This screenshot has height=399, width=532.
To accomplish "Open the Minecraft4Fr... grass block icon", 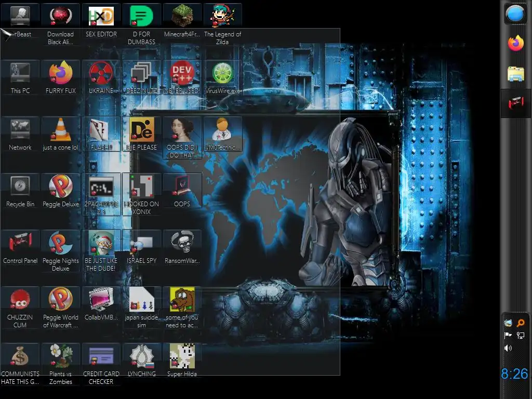I will click(182, 16).
